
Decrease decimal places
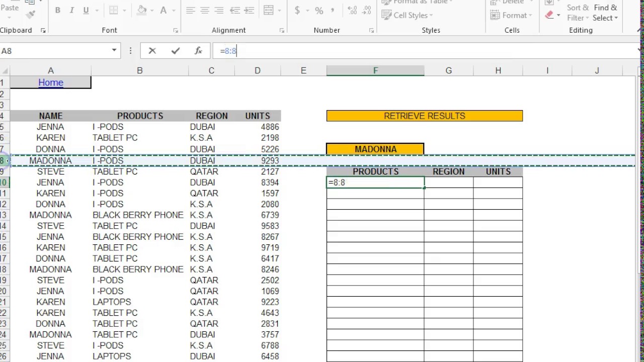point(367,11)
